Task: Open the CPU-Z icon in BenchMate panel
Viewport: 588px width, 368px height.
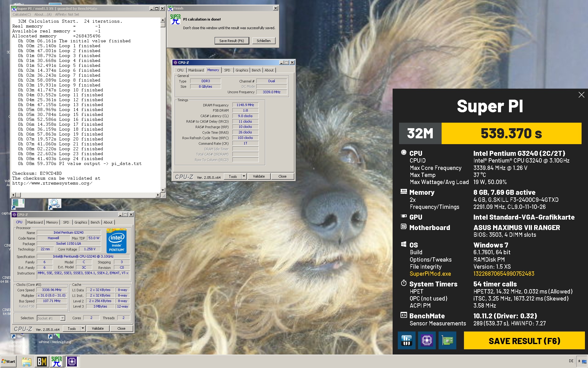Action: tap(427, 340)
